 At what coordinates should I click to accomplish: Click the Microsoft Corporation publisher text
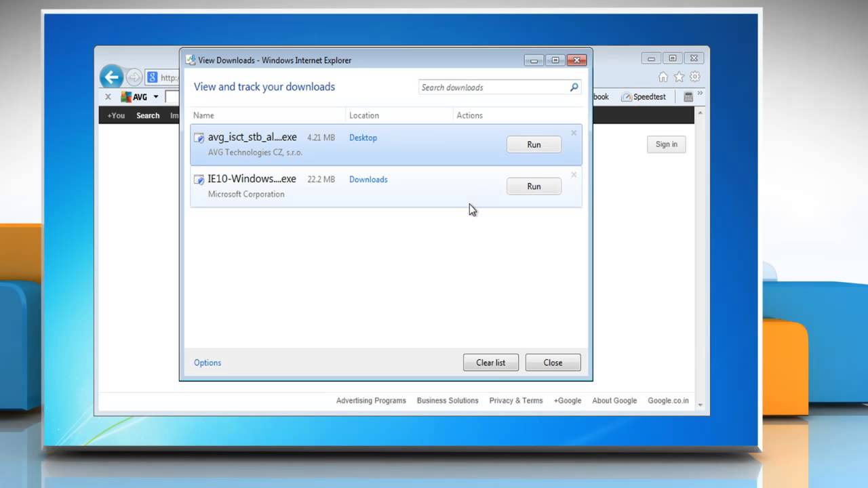click(x=246, y=195)
